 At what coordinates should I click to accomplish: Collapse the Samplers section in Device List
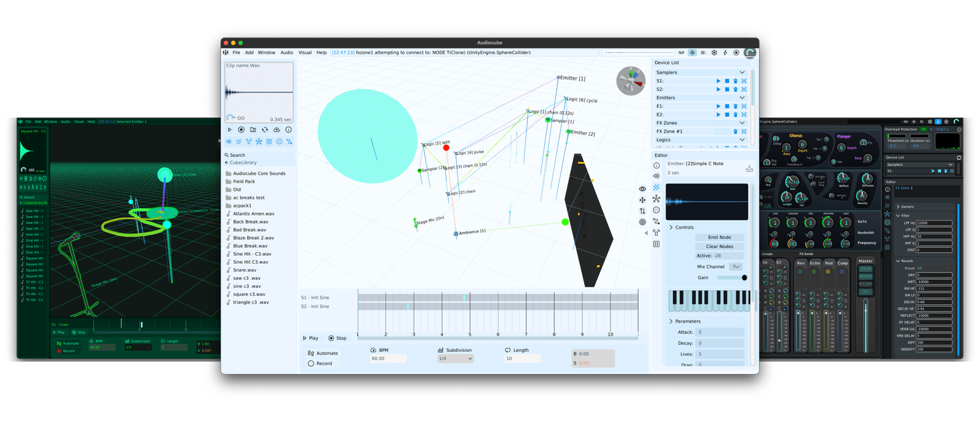pyautogui.click(x=742, y=72)
